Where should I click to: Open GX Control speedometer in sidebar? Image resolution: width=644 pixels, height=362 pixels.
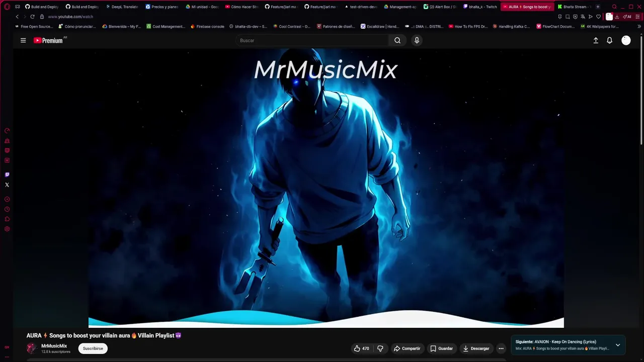[7, 131]
